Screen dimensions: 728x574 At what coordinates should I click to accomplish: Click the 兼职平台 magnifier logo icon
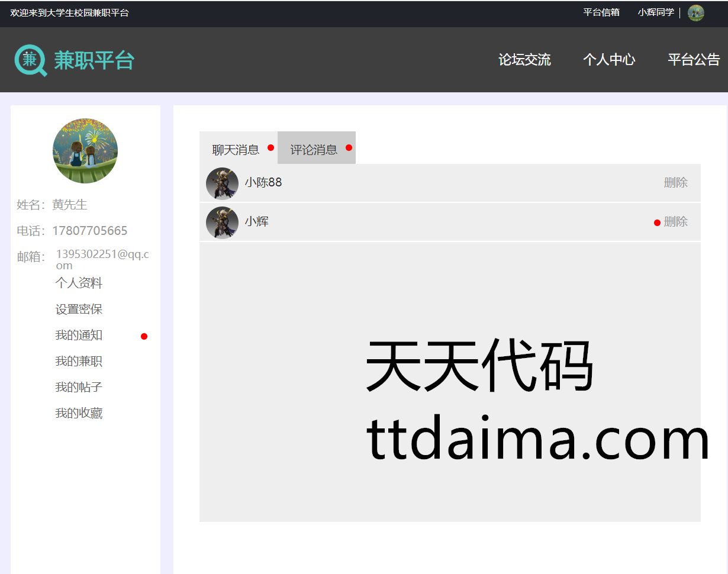tap(30, 60)
